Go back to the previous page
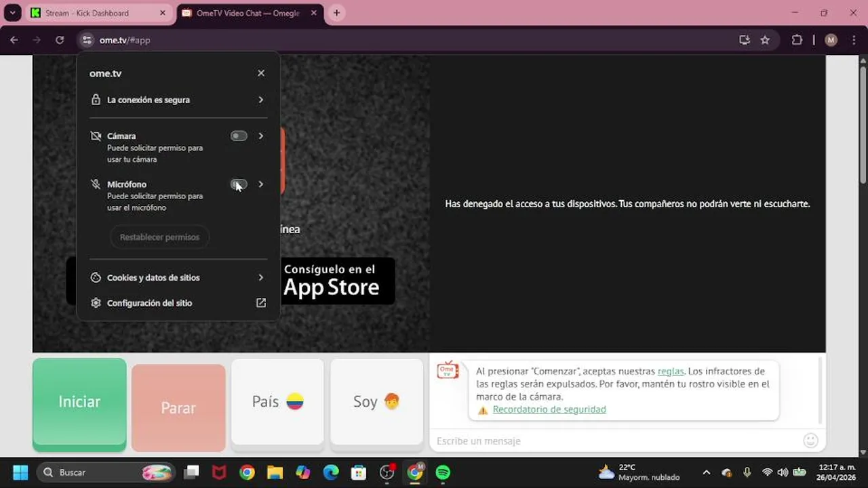Screen dimensions: 868x488 14,40
